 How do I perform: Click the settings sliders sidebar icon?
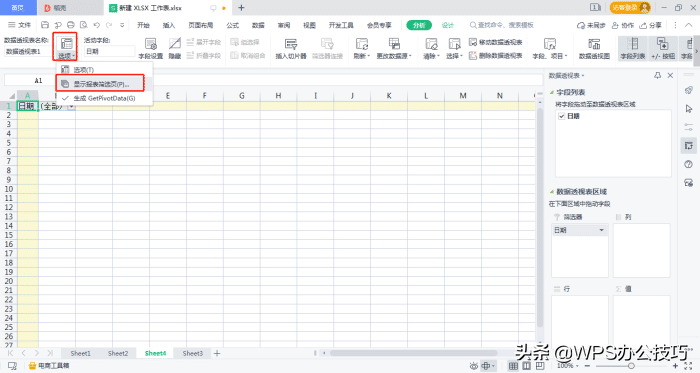click(x=688, y=127)
